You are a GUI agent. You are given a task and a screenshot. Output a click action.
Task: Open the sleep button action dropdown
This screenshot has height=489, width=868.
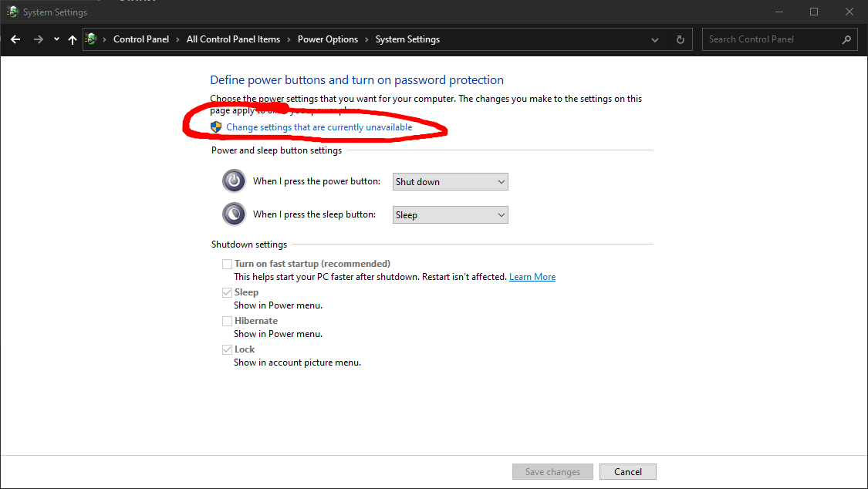451,215
